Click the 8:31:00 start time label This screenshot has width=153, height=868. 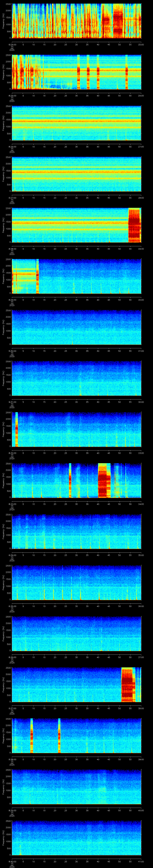(12, 402)
